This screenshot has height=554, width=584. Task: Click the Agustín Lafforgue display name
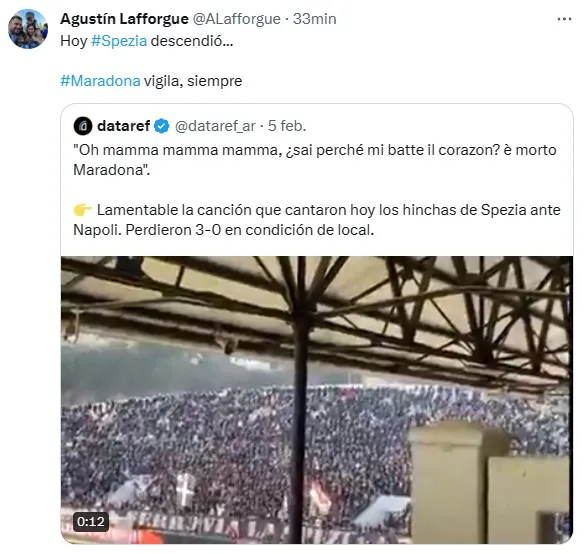click(x=124, y=19)
